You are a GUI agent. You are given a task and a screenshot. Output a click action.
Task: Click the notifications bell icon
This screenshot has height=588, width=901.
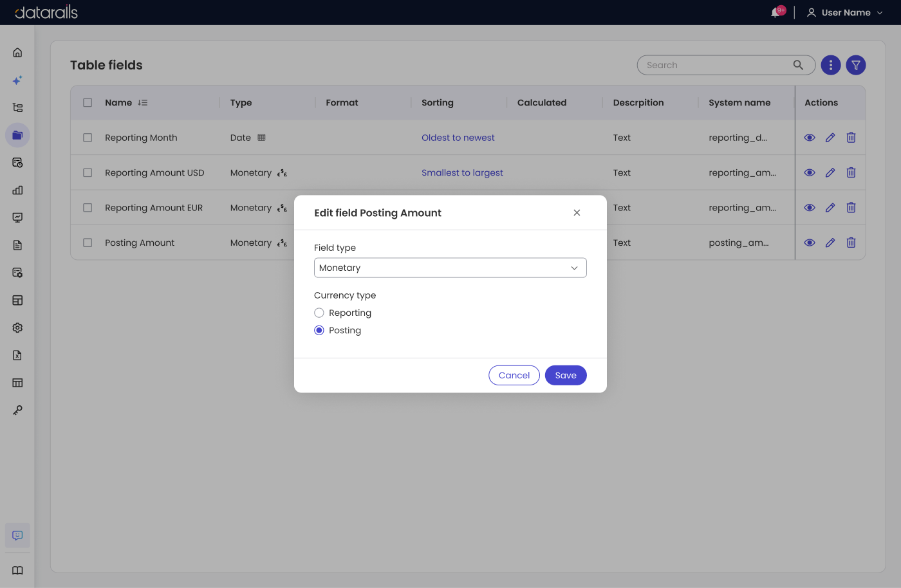tap(776, 13)
